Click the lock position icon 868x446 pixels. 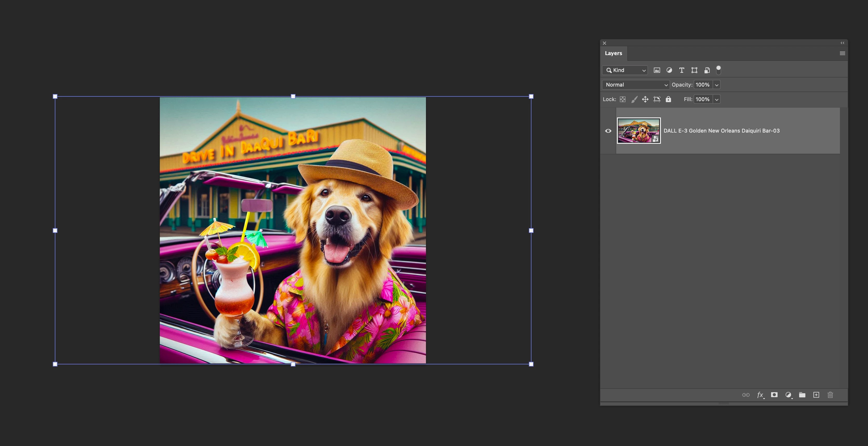click(645, 99)
